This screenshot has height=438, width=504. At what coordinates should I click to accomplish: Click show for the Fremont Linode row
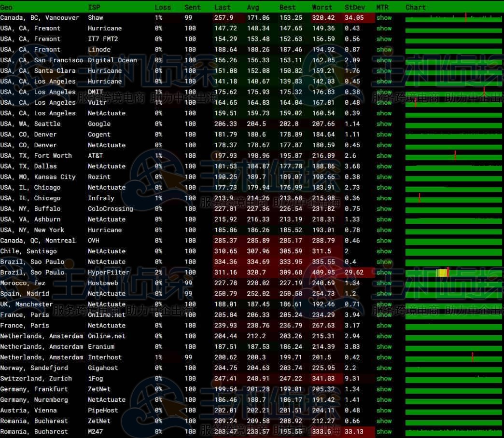pos(384,50)
